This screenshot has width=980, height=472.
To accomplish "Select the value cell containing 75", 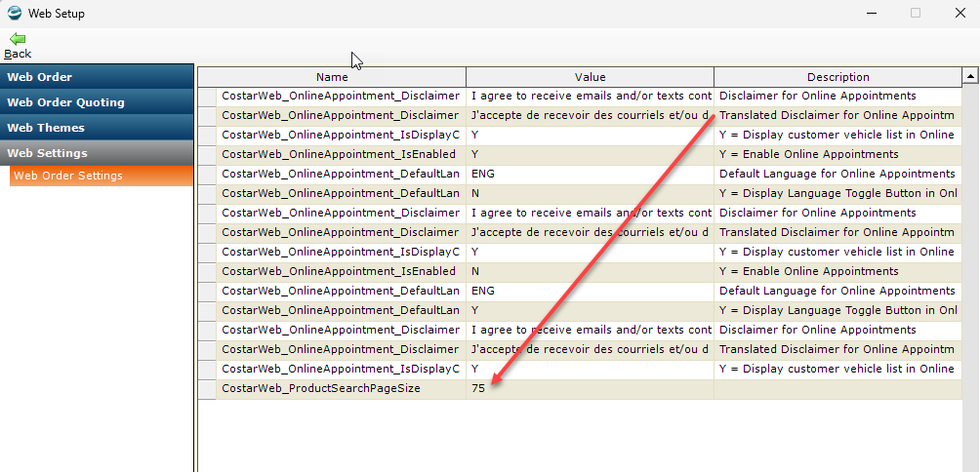I will [590, 388].
